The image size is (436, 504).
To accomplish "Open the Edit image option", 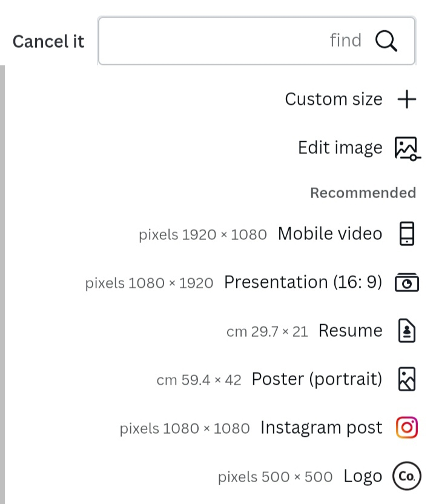I will coord(340,148).
